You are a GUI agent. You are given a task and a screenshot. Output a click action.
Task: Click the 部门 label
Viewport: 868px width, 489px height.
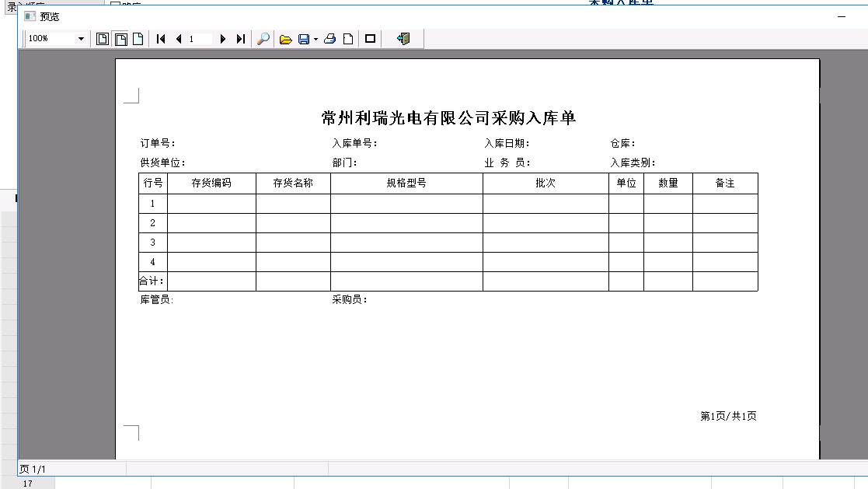(343, 162)
